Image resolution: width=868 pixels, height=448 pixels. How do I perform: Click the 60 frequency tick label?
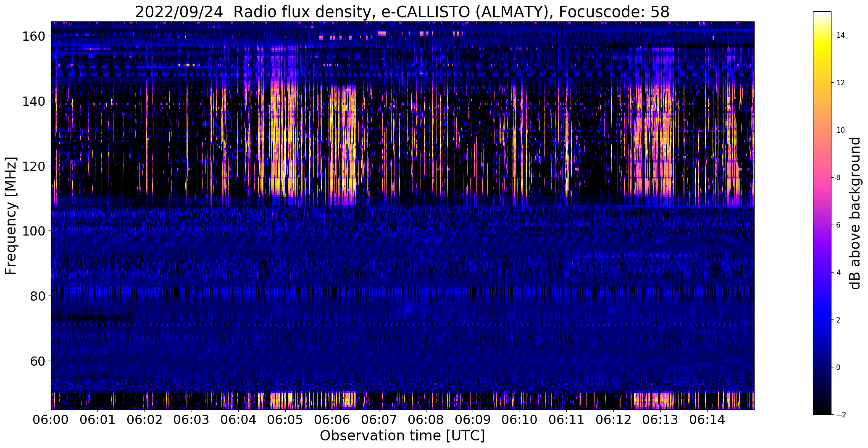[39, 361]
